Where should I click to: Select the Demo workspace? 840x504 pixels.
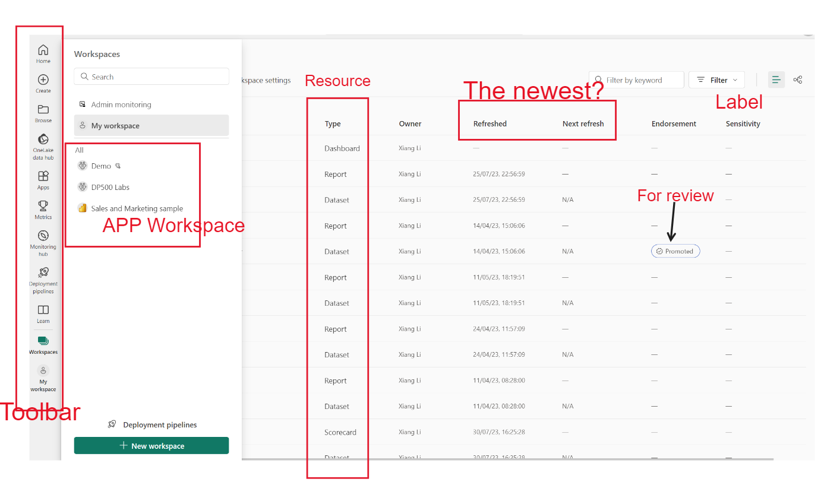101,166
